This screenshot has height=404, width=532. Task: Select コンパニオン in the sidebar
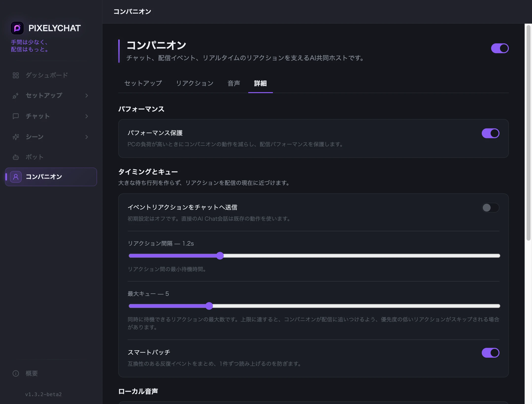(51, 177)
